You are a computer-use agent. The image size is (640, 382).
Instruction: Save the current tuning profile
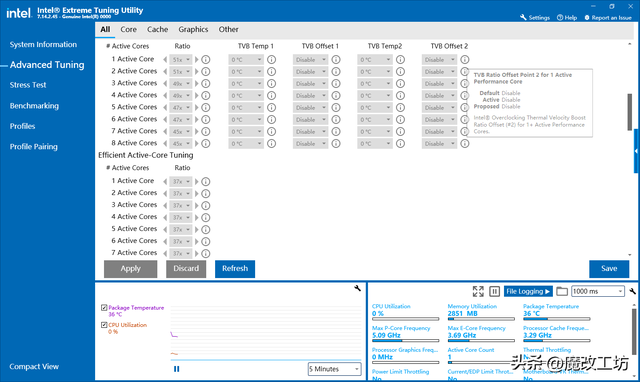point(609,269)
